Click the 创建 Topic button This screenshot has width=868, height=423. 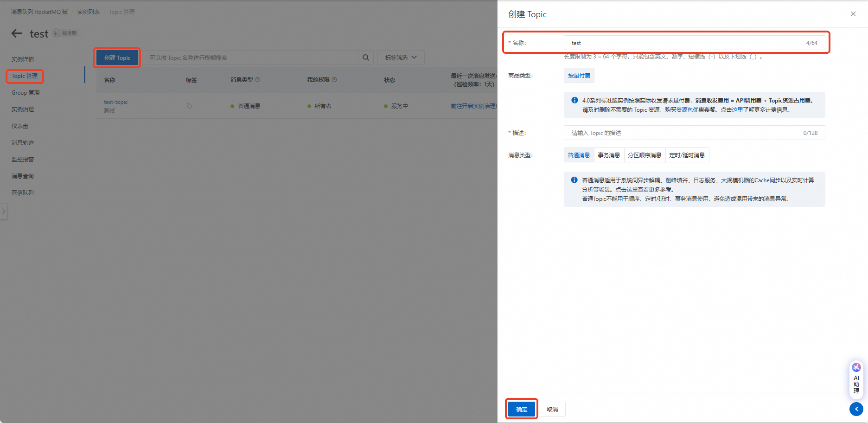[117, 58]
